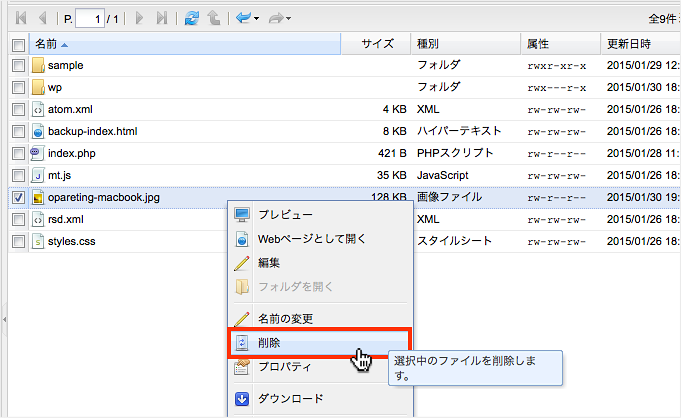This screenshot has height=418, width=681.
Task: Check the sample folder checkbox
Action: pyautogui.click(x=18, y=66)
